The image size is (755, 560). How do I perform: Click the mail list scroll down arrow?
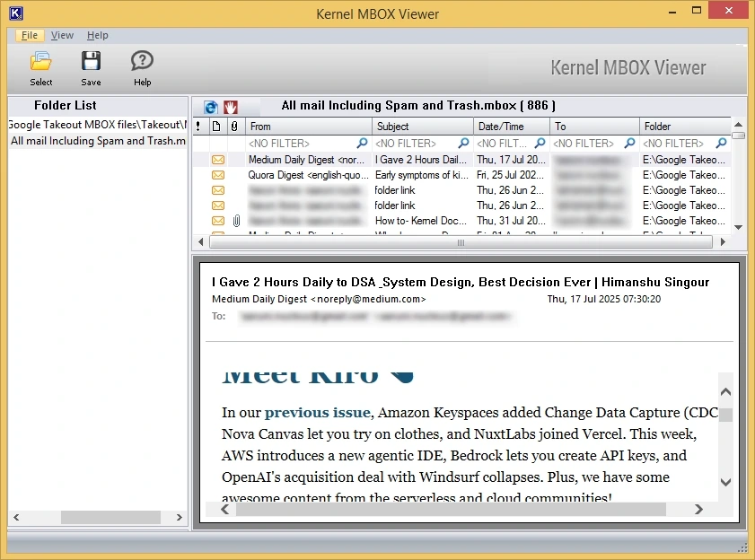click(x=738, y=227)
